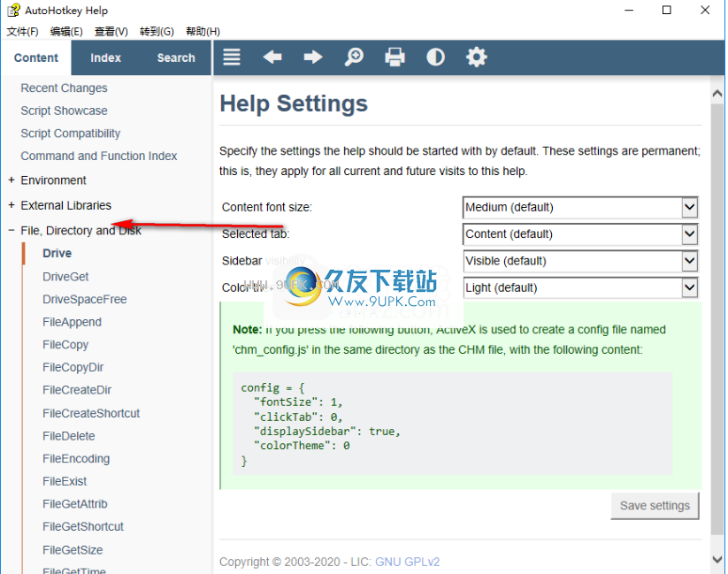Select the FileAppend topic
The image size is (728, 574).
tap(72, 322)
